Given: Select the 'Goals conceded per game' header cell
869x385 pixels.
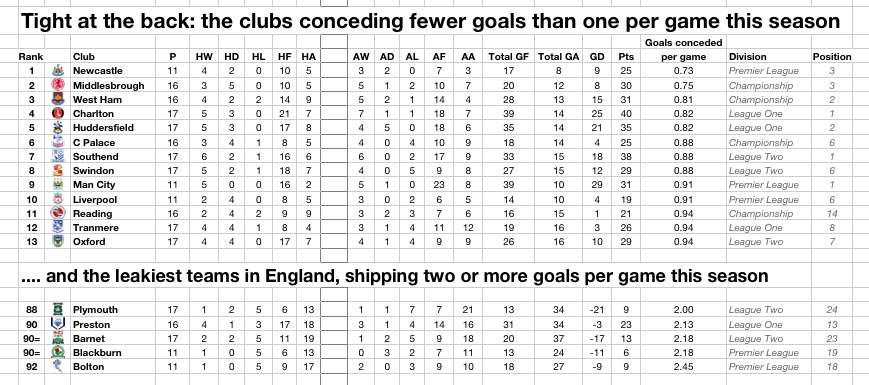Looking at the screenshot, I should click(x=683, y=49).
